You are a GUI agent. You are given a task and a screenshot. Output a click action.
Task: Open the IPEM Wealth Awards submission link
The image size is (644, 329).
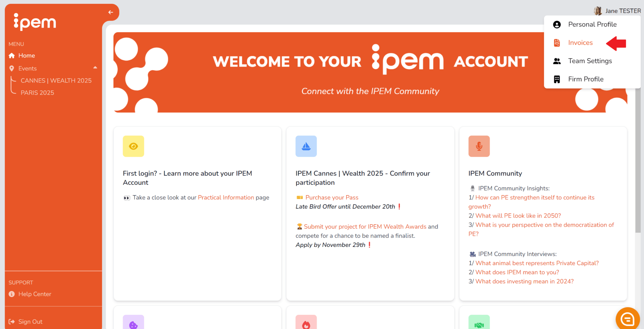365,226
